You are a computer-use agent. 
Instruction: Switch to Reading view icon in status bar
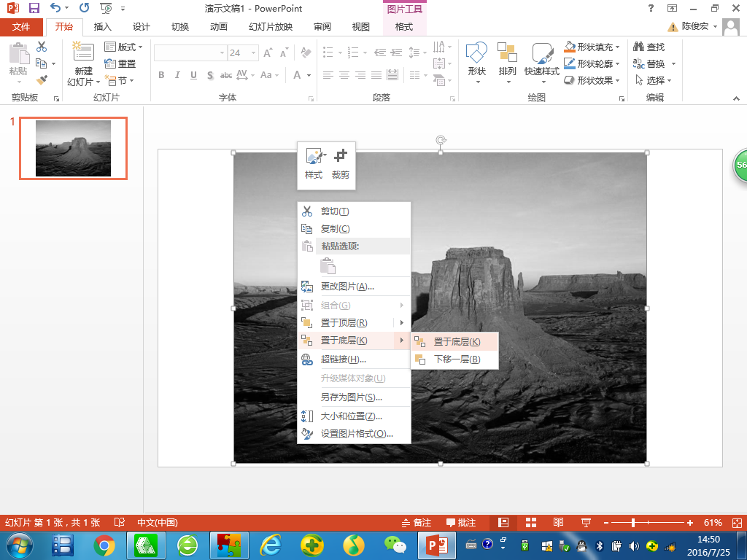click(x=558, y=522)
